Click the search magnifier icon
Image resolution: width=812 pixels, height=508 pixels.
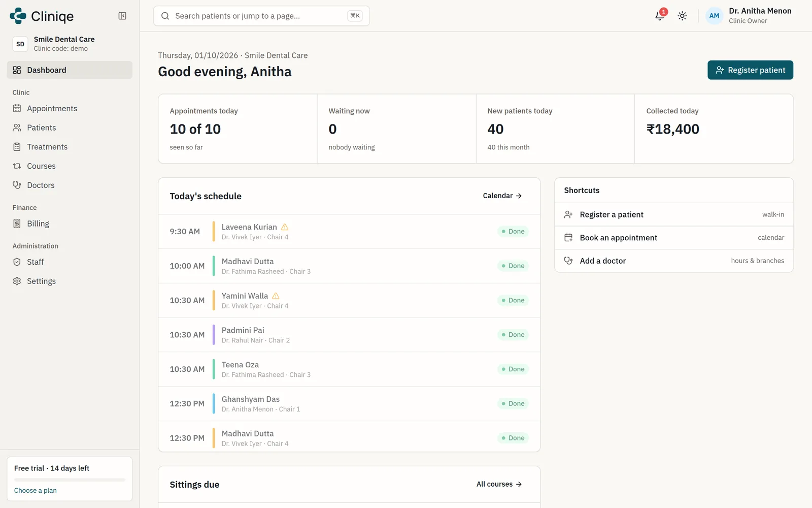(165, 16)
